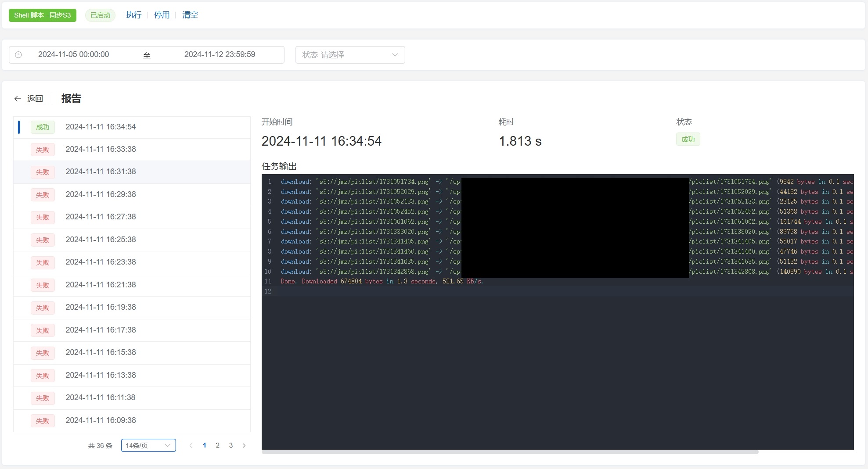Screen dimensions: 868x469
Task: Click the 1.813 s duration value
Action: pyautogui.click(x=520, y=141)
